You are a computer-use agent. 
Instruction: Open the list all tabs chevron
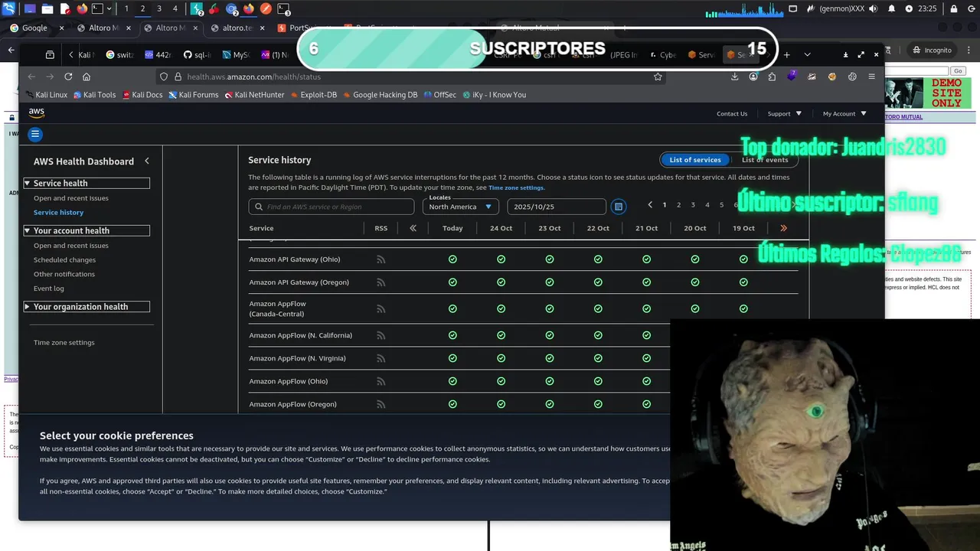[807, 55]
